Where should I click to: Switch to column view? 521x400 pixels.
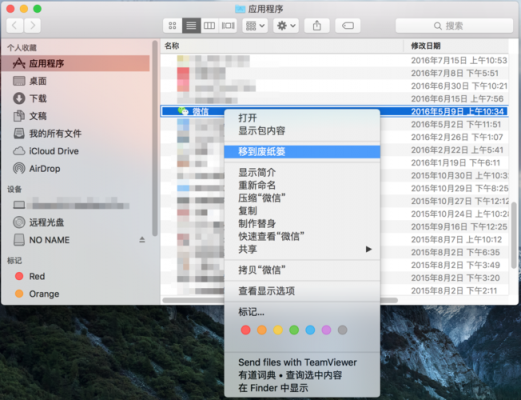point(209,26)
